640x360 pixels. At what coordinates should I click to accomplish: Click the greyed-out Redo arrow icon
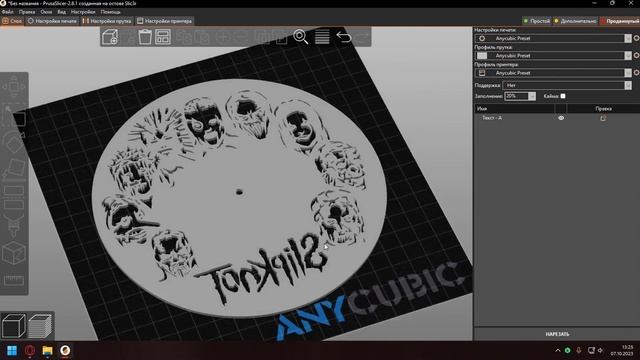[362, 38]
